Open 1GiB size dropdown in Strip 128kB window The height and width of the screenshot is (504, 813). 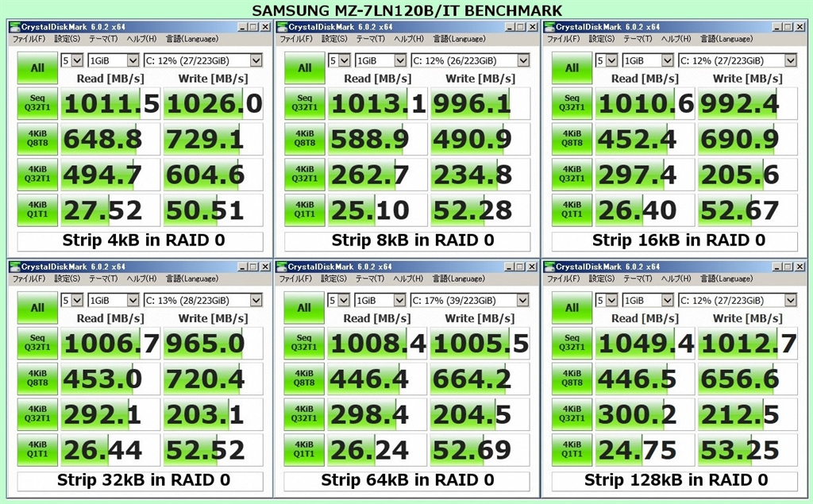tap(648, 300)
